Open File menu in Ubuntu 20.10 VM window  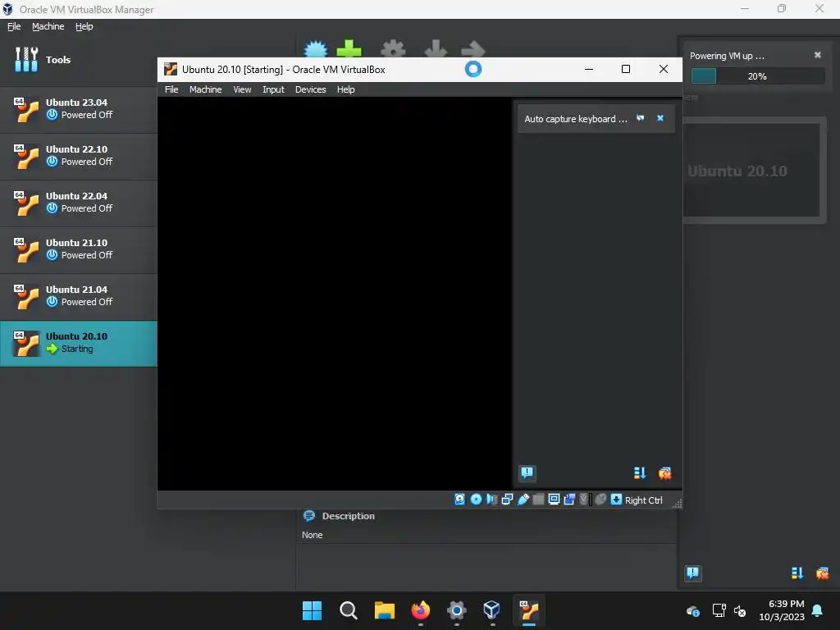click(x=171, y=89)
